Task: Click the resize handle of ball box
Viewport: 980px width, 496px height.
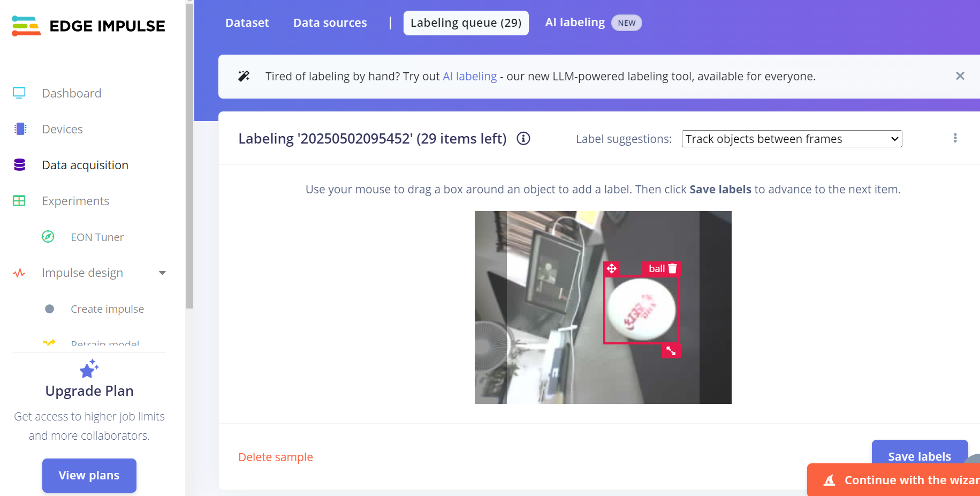Action: [x=671, y=351]
